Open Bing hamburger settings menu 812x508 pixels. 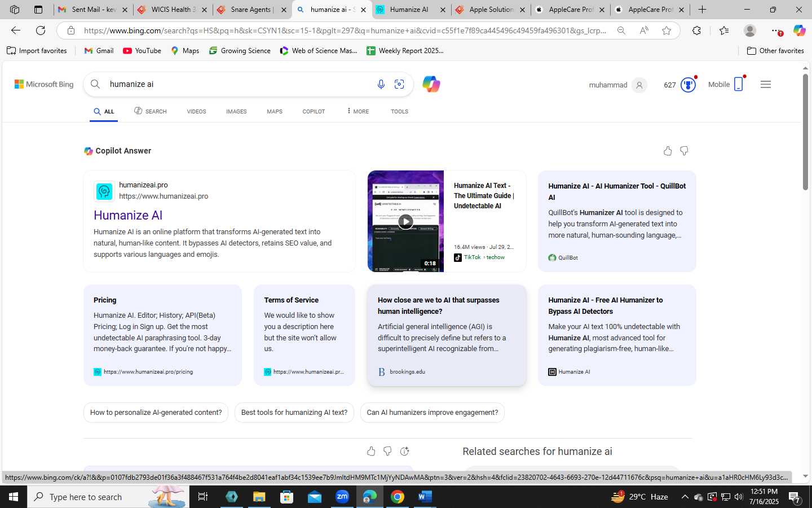(766, 84)
